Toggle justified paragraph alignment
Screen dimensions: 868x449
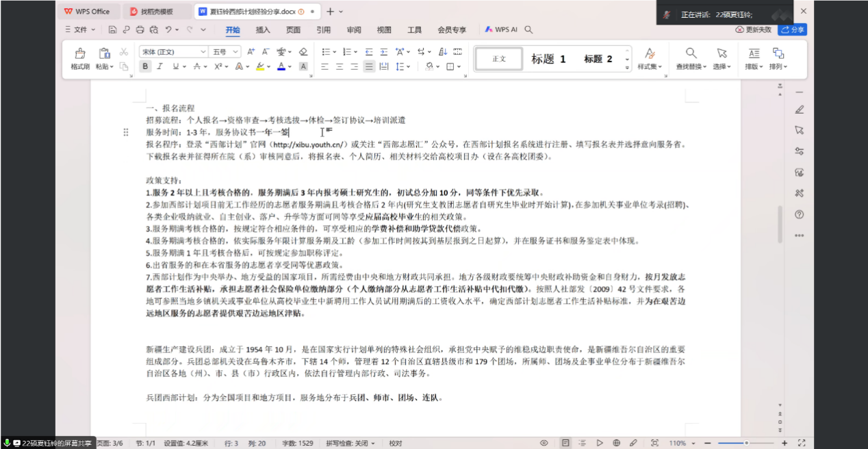[x=369, y=66]
